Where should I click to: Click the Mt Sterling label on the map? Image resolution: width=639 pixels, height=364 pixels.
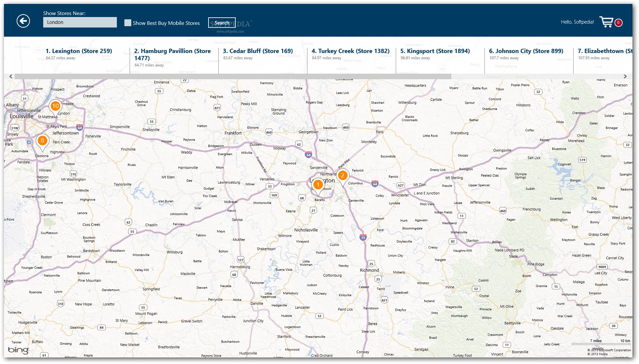[x=454, y=178]
